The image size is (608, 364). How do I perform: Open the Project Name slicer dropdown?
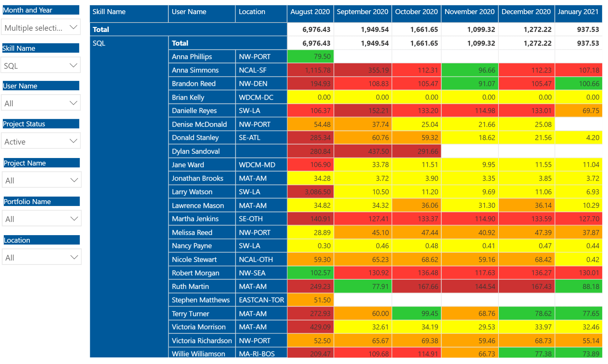(41, 180)
